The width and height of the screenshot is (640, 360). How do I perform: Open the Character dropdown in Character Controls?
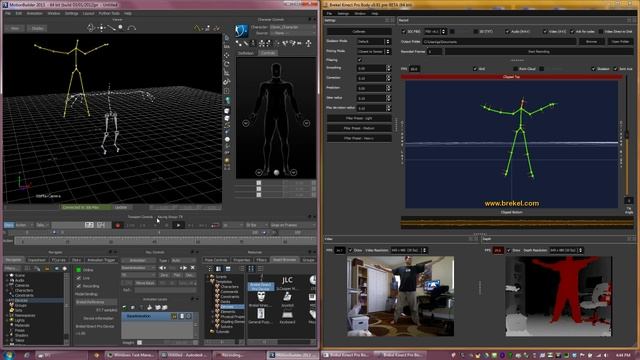292,27
